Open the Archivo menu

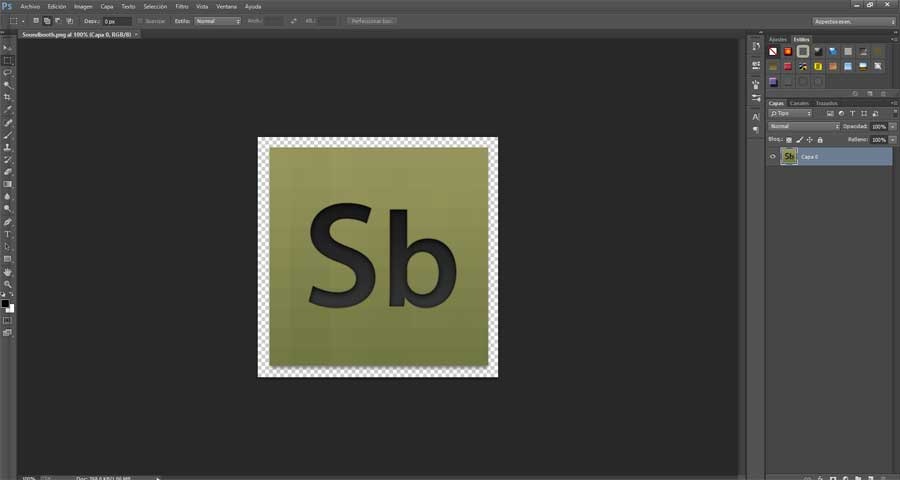[30, 6]
